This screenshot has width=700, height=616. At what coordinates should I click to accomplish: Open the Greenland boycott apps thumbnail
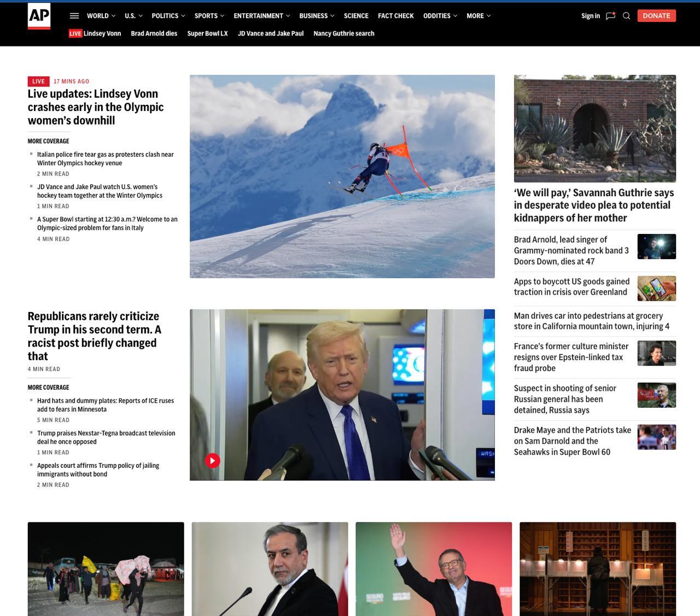tap(656, 288)
